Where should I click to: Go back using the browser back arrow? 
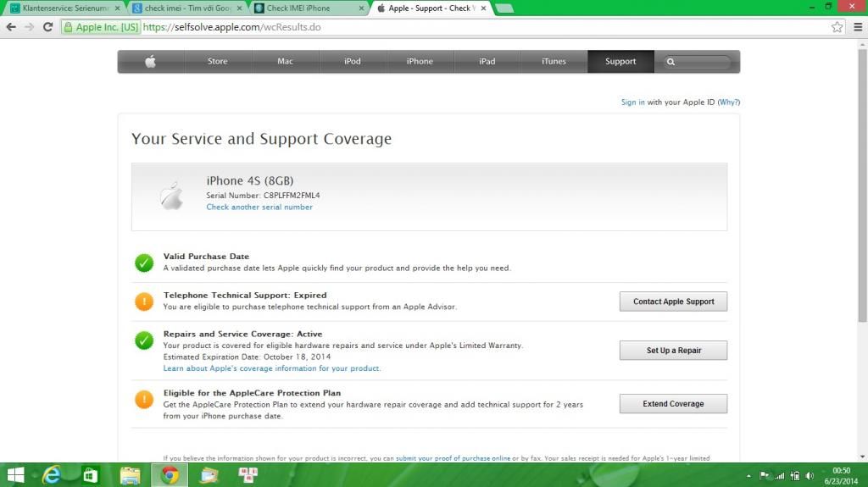[x=11, y=27]
